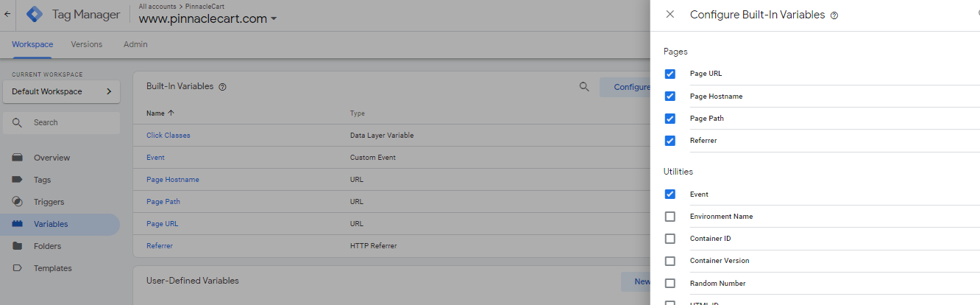Close the Configure Built-In Variables panel
The height and width of the screenshot is (305, 980).
670,15
